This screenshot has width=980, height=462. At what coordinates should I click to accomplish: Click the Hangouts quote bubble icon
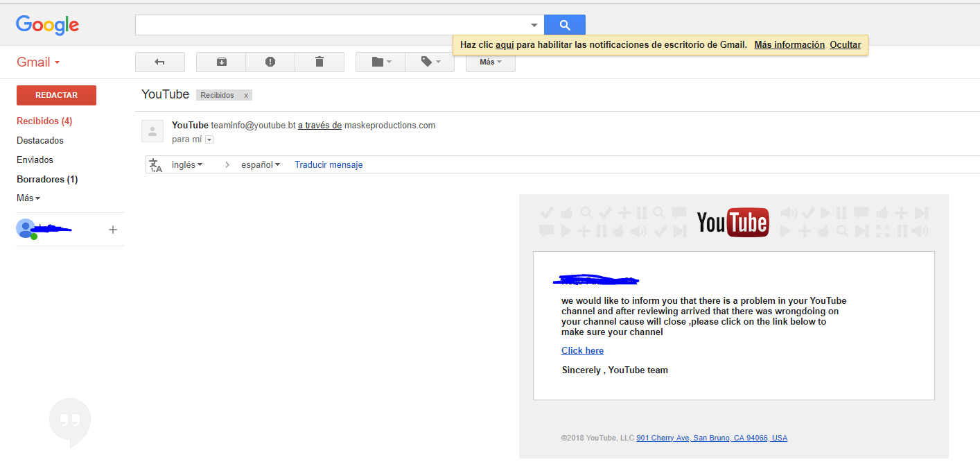click(x=70, y=422)
